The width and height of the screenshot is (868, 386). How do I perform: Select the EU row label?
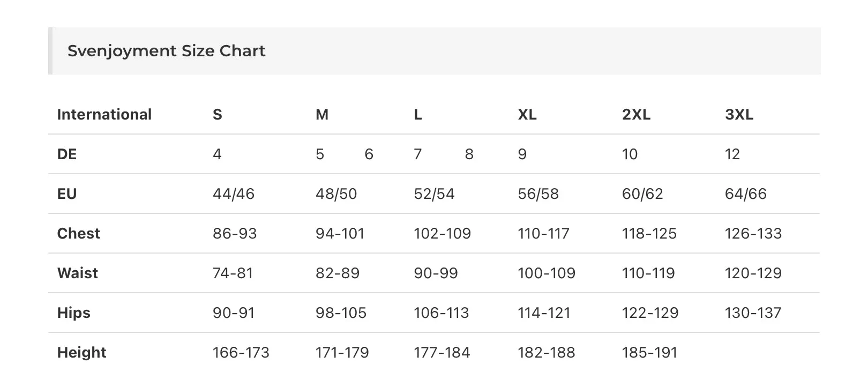67,194
